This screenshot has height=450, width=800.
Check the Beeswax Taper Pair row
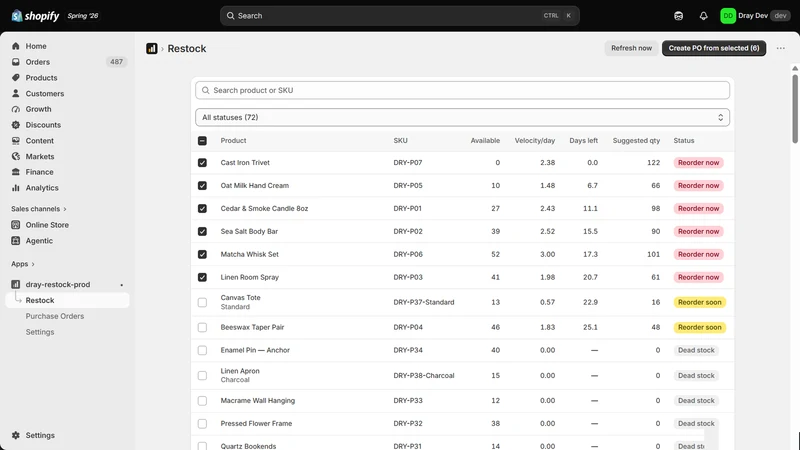click(203, 328)
